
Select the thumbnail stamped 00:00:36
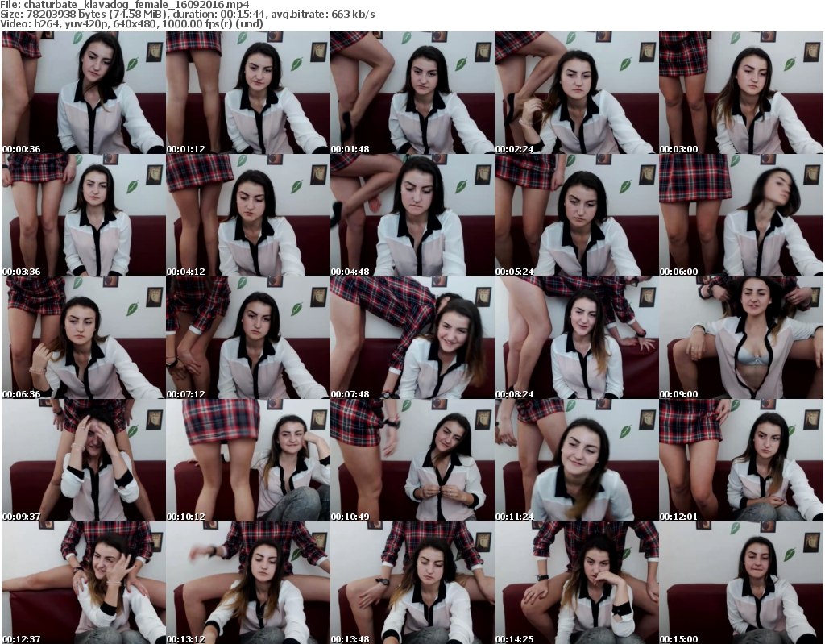84,93
